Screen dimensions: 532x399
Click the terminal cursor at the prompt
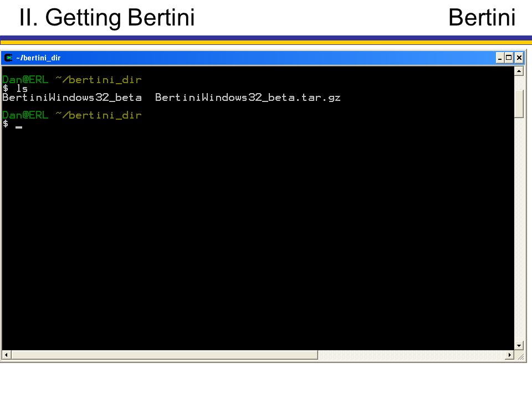(x=19, y=127)
